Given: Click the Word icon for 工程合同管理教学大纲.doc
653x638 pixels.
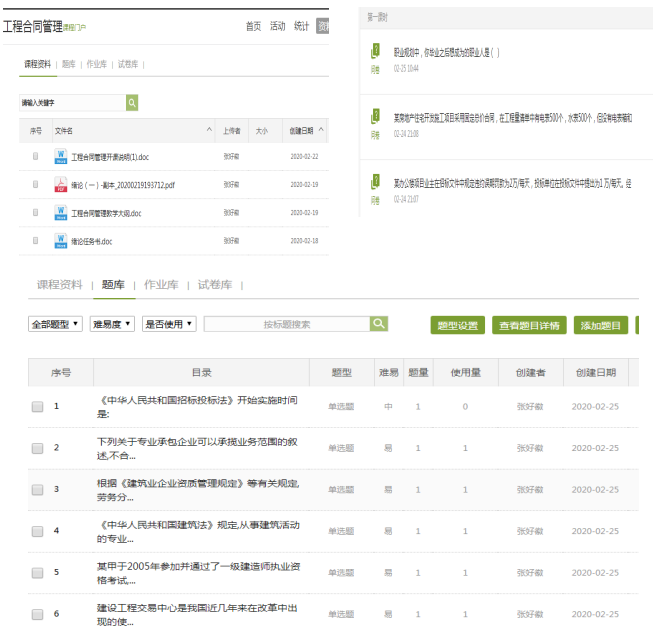Looking at the screenshot, I should pyautogui.click(x=60, y=212).
